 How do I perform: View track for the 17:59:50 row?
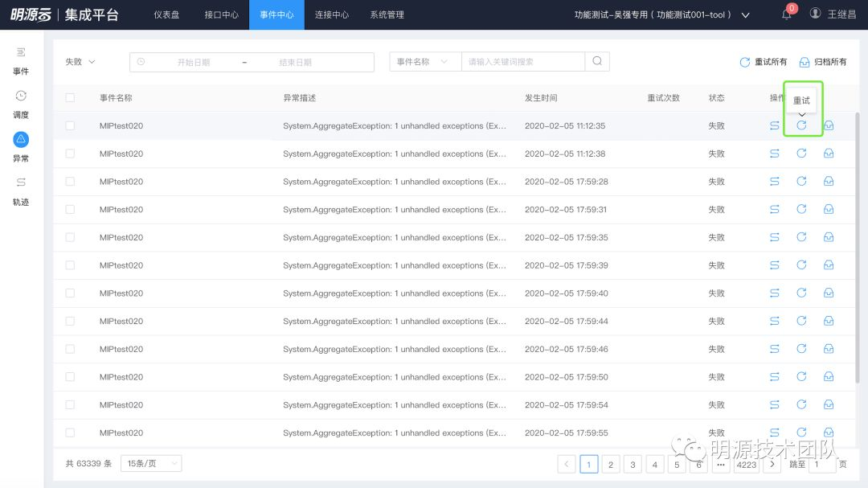pos(775,377)
